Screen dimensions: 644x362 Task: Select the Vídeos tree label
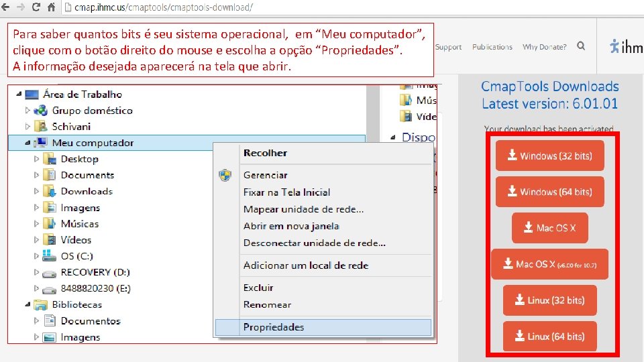tap(76, 240)
